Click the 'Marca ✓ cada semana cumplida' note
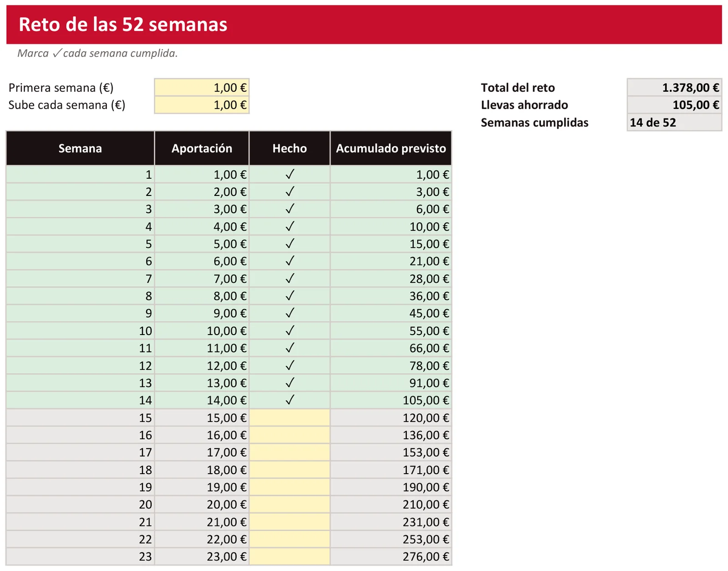This screenshot has height=571, width=728. (97, 53)
